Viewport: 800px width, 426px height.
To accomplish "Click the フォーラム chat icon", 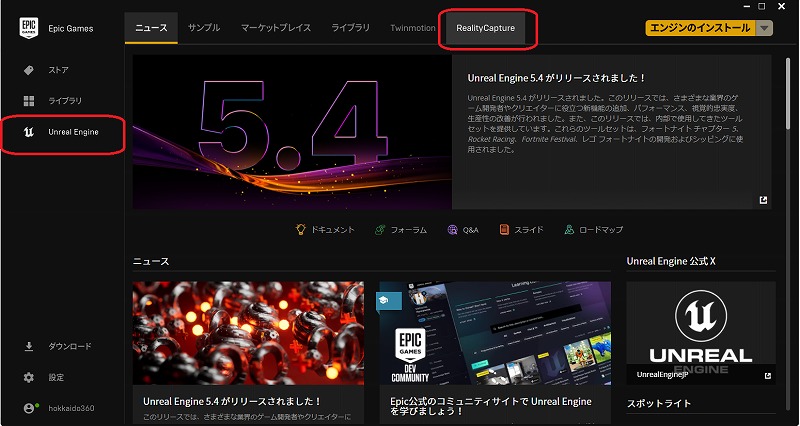I will [380, 230].
